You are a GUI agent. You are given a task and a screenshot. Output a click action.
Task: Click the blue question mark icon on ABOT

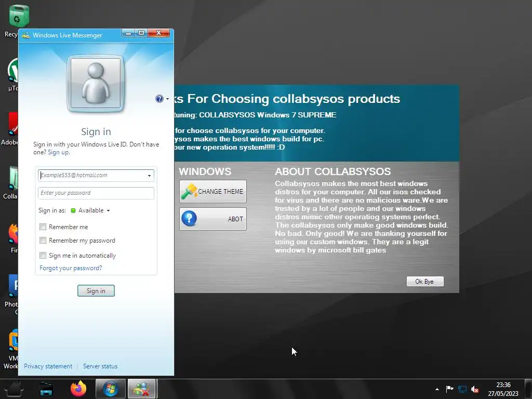189,219
